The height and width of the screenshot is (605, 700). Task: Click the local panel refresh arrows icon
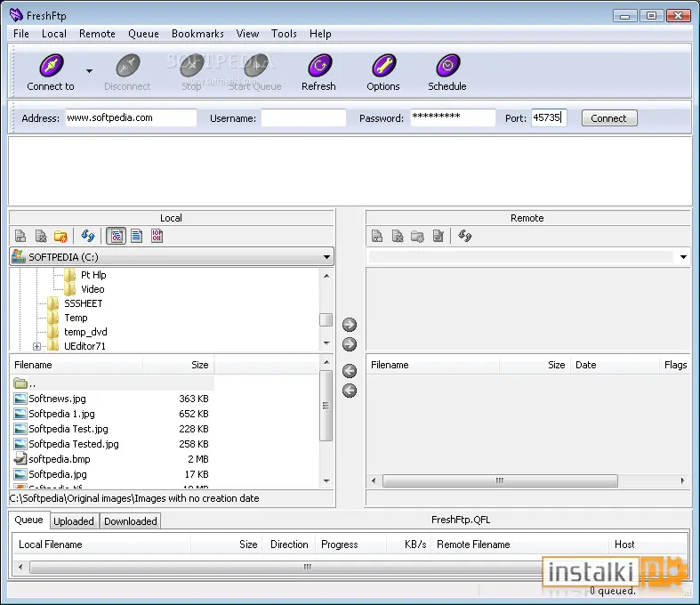(87, 236)
